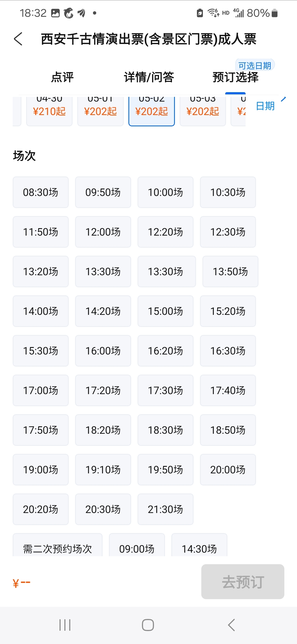Tap the Android home button
Screen dimensions: 297x644
pos(148,625)
